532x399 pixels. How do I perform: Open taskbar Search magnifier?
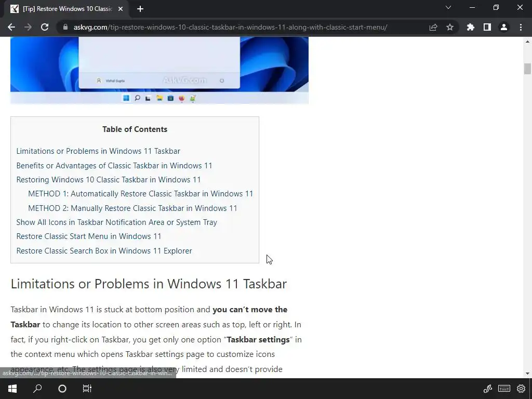coord(37,389)
